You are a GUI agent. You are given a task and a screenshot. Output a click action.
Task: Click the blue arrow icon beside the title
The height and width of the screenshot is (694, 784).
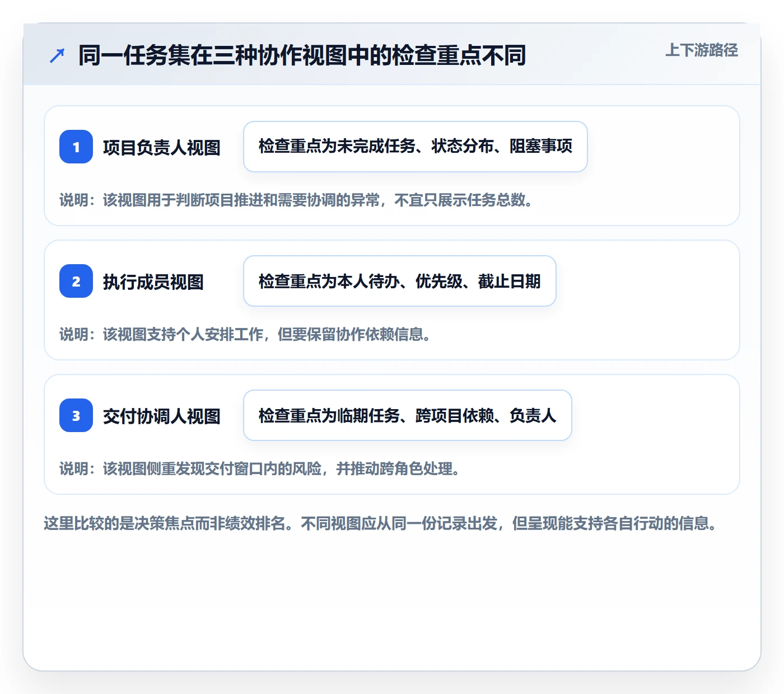click(x=57, y=55)
